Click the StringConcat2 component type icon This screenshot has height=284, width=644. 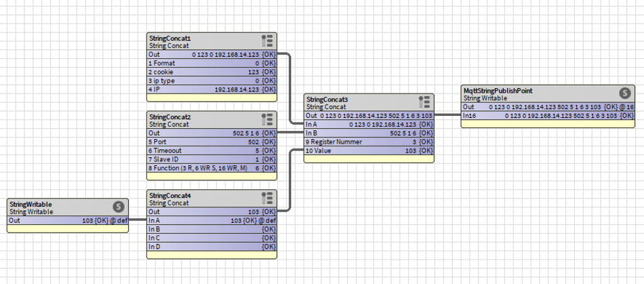[x=267, y=120]
